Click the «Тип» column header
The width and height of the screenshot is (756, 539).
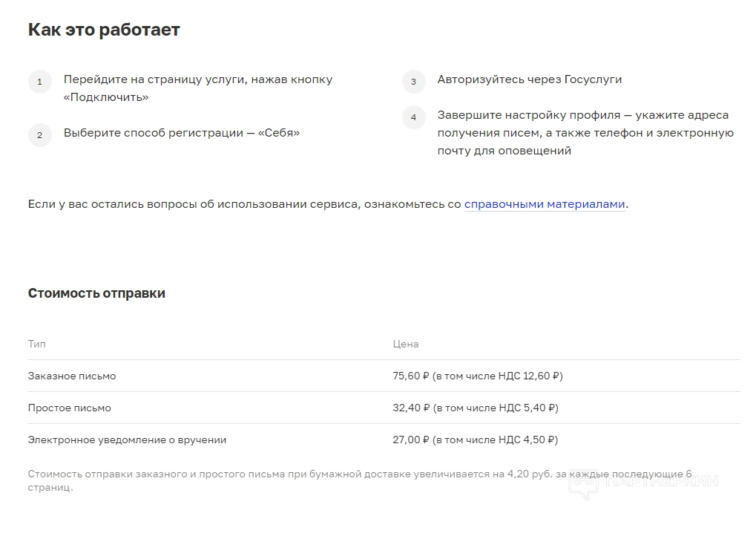coord(36,344)
